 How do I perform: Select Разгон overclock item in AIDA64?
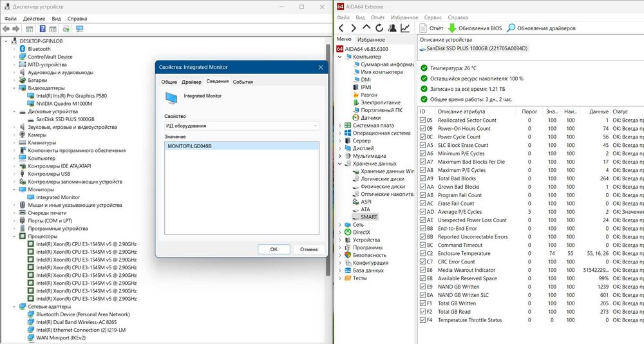(369, 95)
